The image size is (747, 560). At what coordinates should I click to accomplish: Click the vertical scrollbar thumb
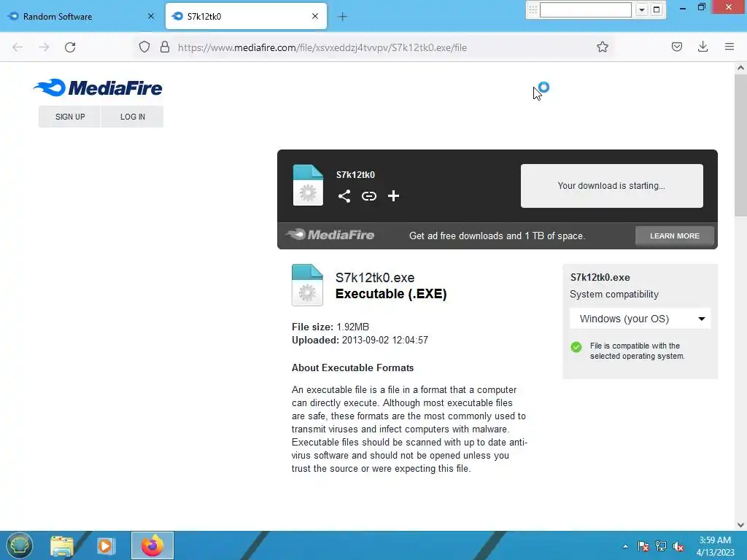741,145
